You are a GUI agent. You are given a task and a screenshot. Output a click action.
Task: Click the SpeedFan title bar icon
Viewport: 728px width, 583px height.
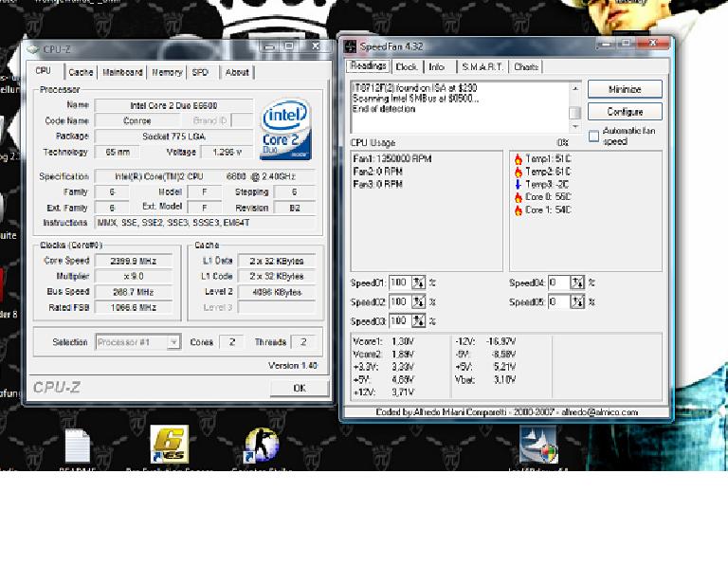351,46
